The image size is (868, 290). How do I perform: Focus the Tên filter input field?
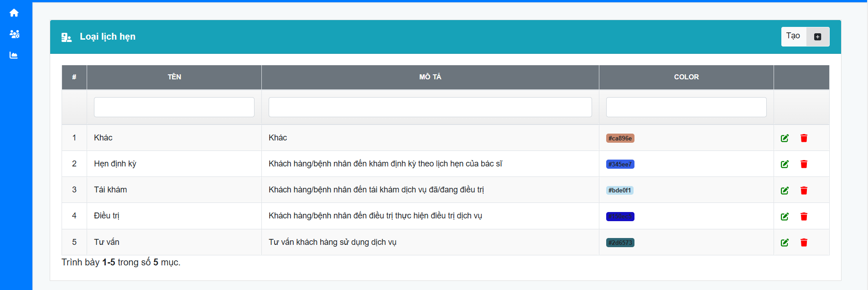tap(174, 107)
